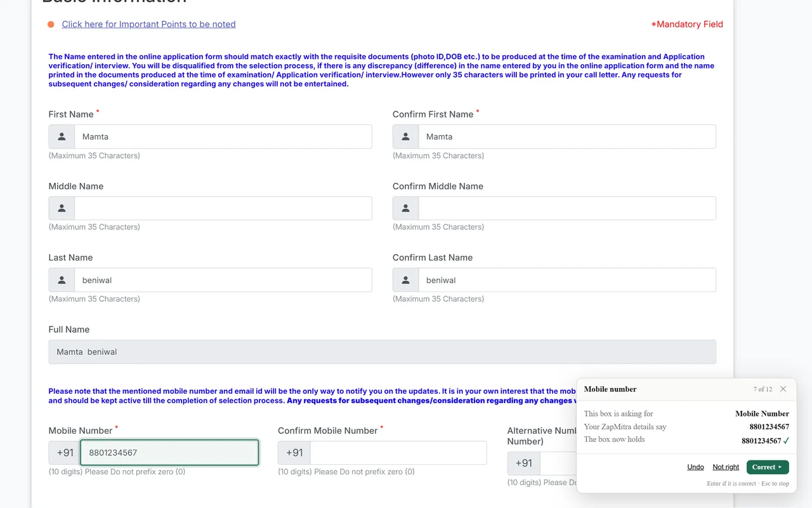Click Undo in the ZapMitra popup
Screen dimensions: 812x508
[695, 467]
